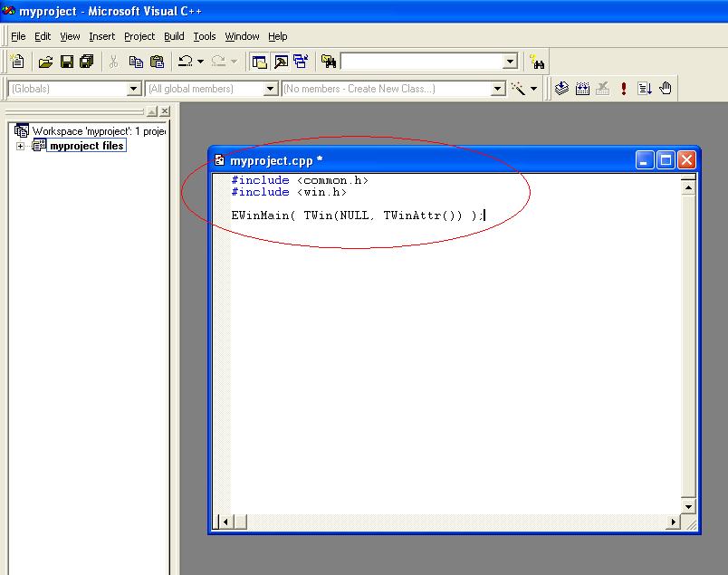Toggle the Workspace window icon

(259, 62)
